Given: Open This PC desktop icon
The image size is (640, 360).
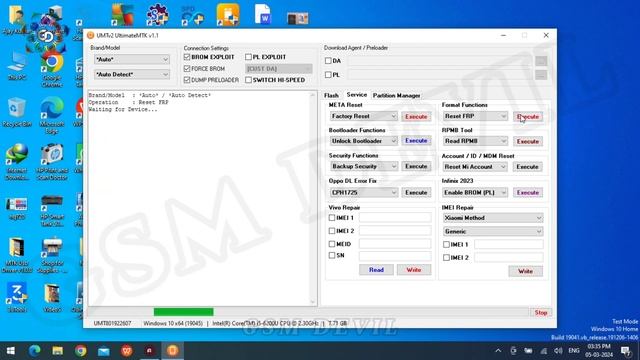Looking at the screenshot, I should click(17, 66).
